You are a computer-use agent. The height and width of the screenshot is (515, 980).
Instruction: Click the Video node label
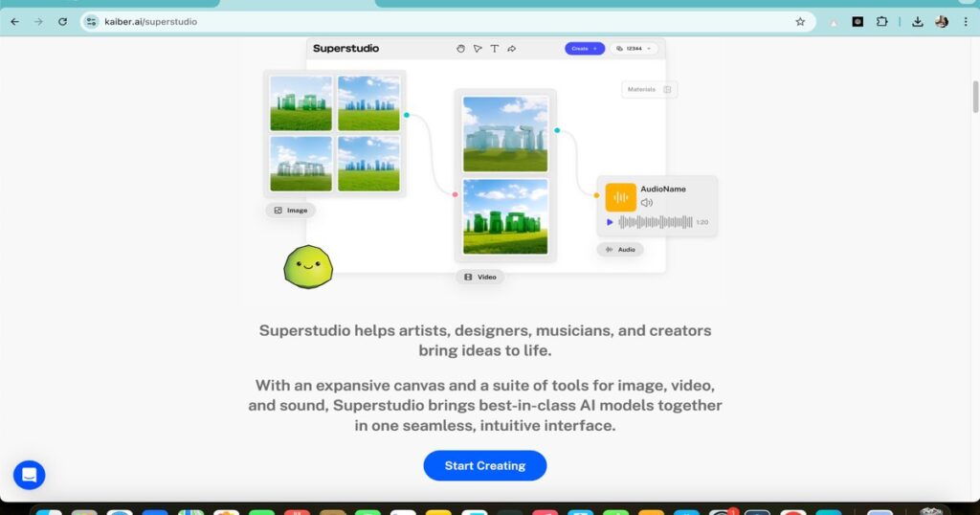[480, 277]
